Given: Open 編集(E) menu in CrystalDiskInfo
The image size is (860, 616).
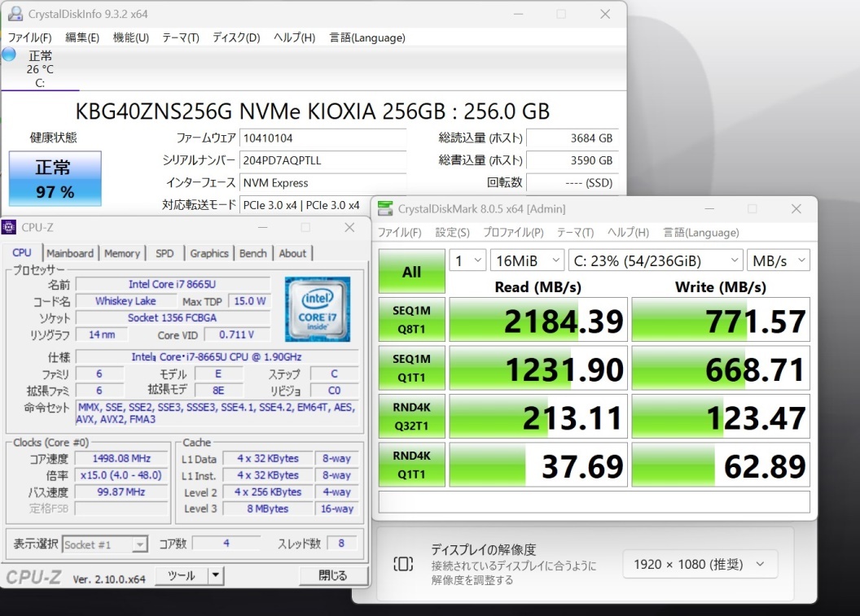Looking at the screenshot, I should click(x=82, y=37).
